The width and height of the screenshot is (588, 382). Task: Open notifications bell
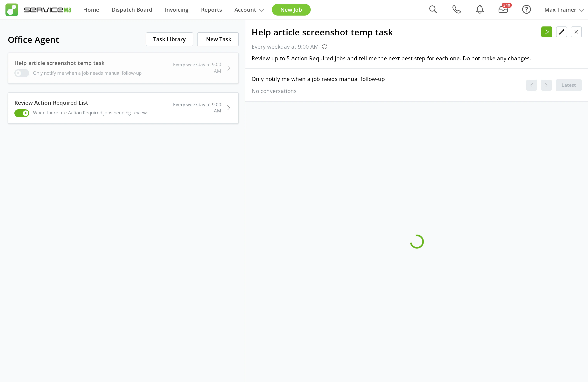(479, 9)
